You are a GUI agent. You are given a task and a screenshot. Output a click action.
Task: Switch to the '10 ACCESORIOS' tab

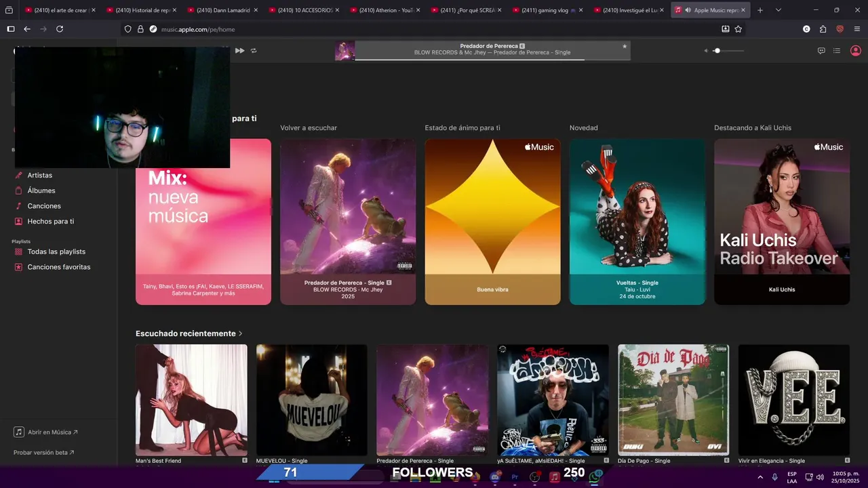pos(304,10)
